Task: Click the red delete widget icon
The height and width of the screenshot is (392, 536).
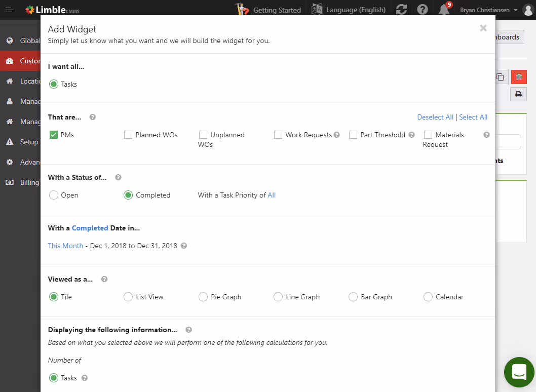Action: pos(519,76)
